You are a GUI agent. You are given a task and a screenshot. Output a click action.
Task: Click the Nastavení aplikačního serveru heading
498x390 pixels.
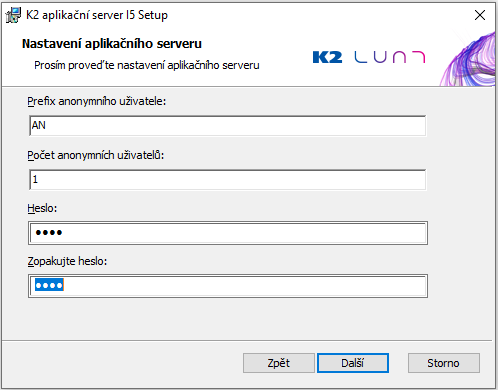tap(112, 44)
